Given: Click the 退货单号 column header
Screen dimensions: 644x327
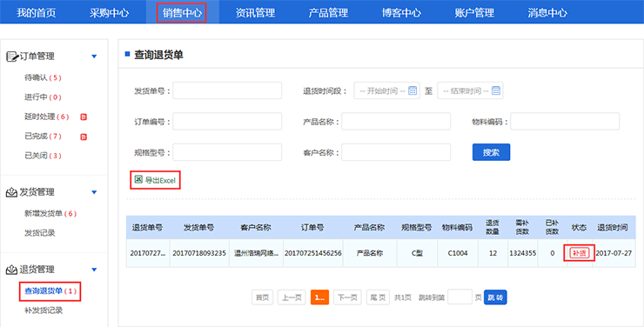Looking at the screenshot, I should [x=147, y=227].
